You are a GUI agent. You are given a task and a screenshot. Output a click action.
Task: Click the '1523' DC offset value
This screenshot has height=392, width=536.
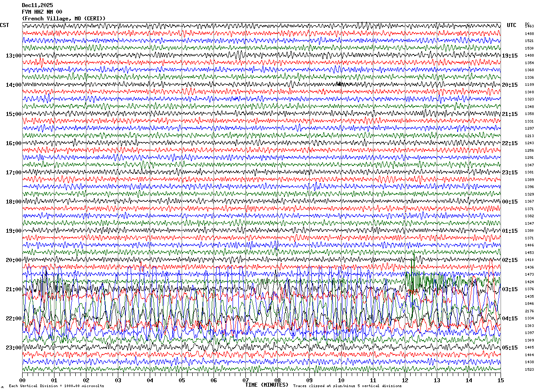529,369
